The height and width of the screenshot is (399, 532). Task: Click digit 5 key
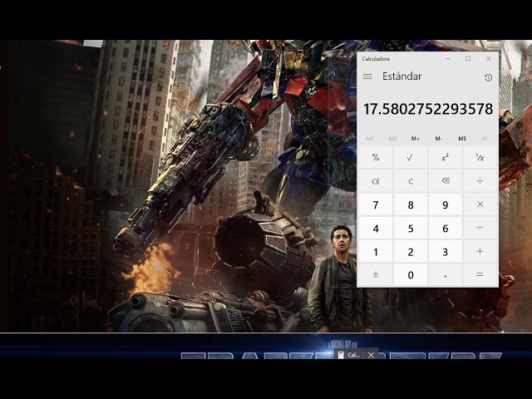click(410, 228)
